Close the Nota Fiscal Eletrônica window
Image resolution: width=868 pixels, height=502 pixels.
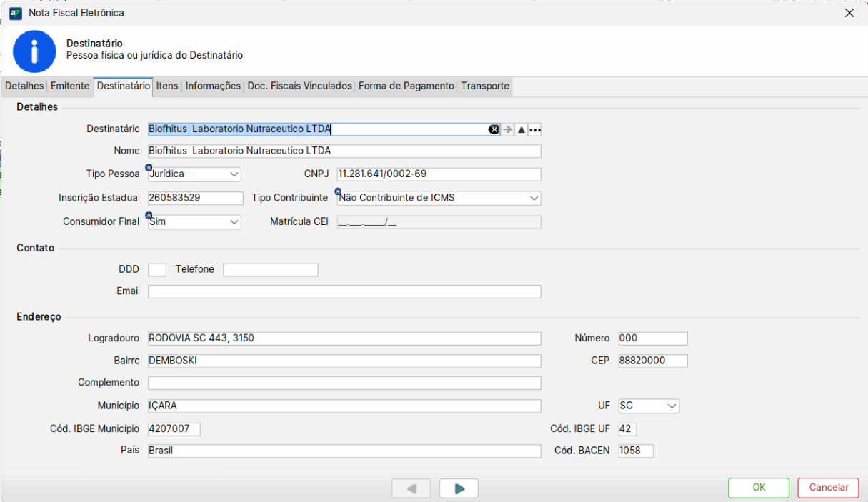click(849, 13)
